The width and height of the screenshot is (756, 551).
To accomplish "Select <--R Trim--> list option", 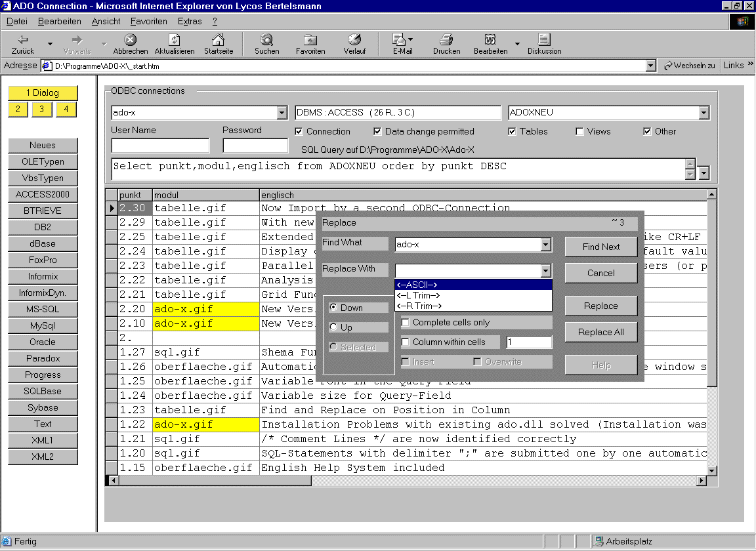I will coord(473,306).
